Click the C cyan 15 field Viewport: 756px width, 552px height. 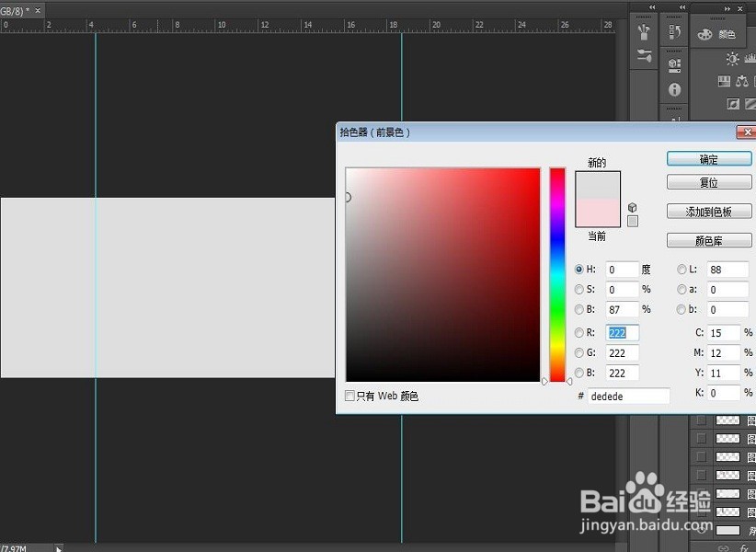tap(724, 333)
